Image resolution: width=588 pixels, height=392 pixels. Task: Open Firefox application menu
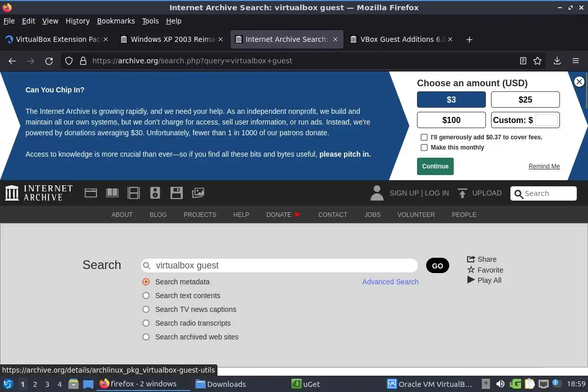pos(576,61)
